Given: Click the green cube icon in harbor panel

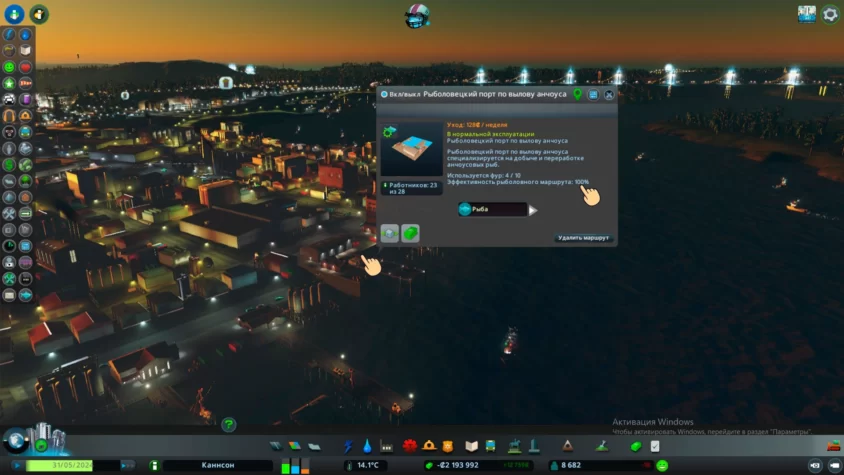Looking at the screenshot, I should [x=410, y=233].
